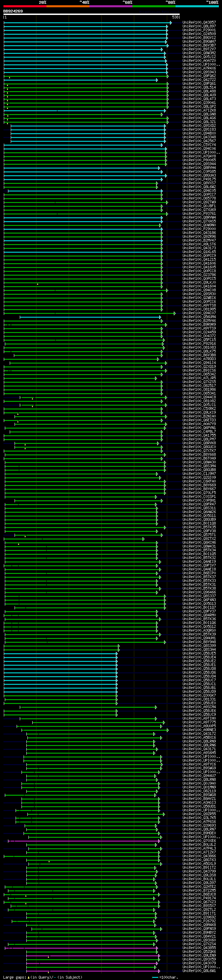Viewport: 222px width, 980px height.
Task: Select hit label UniRef100_Q58JD8
Action: point(199,669)
